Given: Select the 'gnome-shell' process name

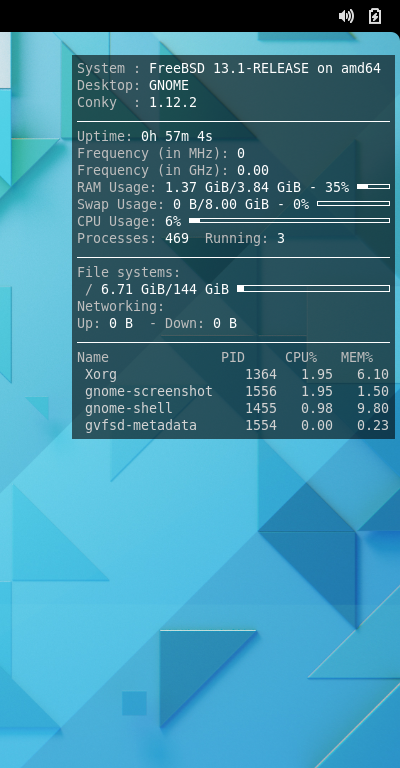Looking at the screenshot, I should [x=129, y=408].
